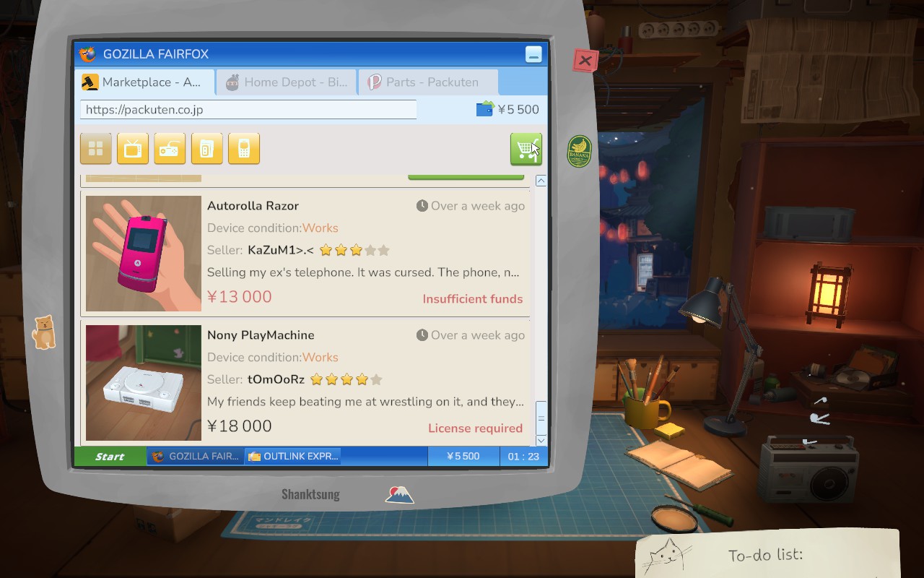924x578 pixels.
Task: Open the Start menu
Action: pyautogui.click(x=110, y=456)
